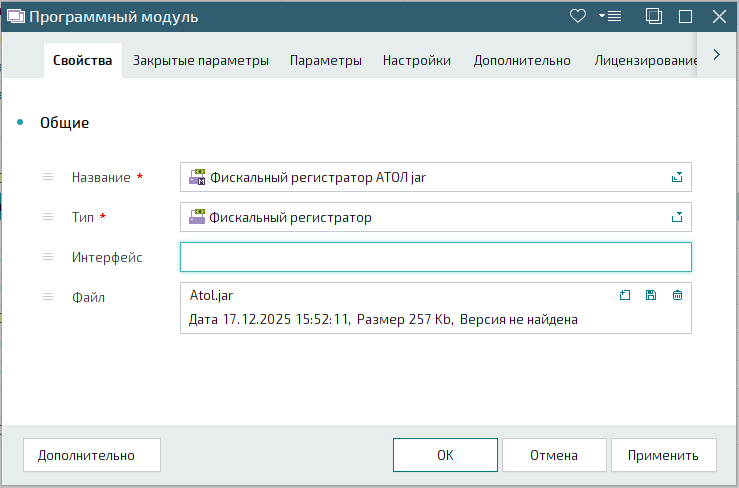Switch to the Закрытые параметры tab
Image resolution: width=739 pixels, height=488 pixels.
tap(201, 60)
